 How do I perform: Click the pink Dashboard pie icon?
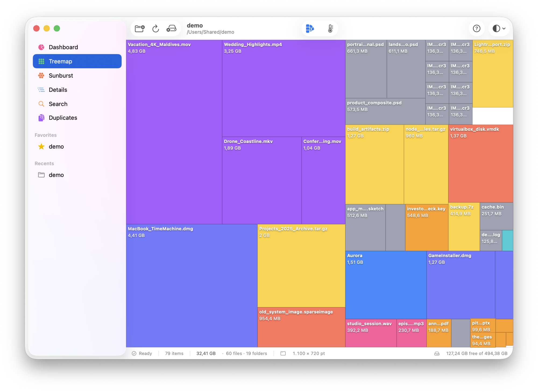pyautogui.click(x=41, y=47)
